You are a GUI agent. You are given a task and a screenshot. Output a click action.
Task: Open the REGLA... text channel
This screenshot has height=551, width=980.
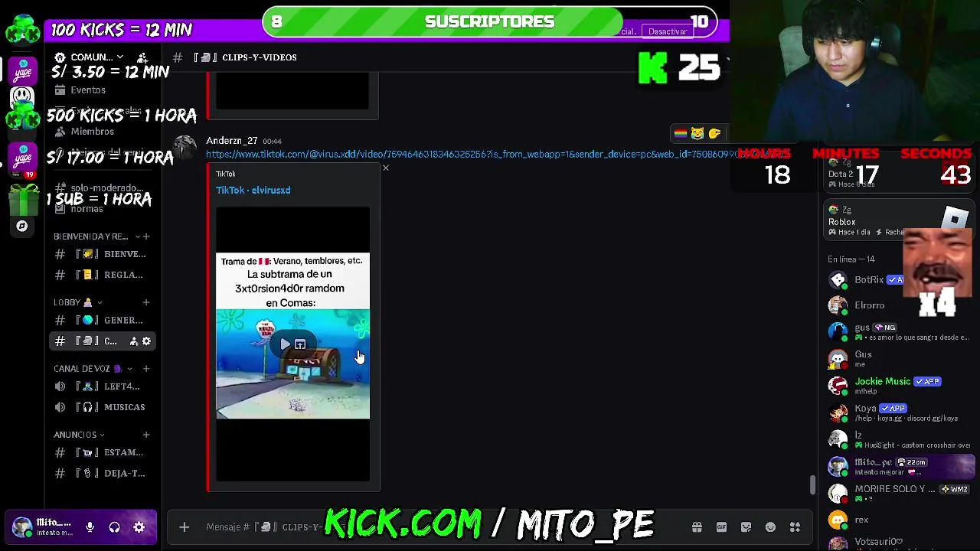pos(103,275)
